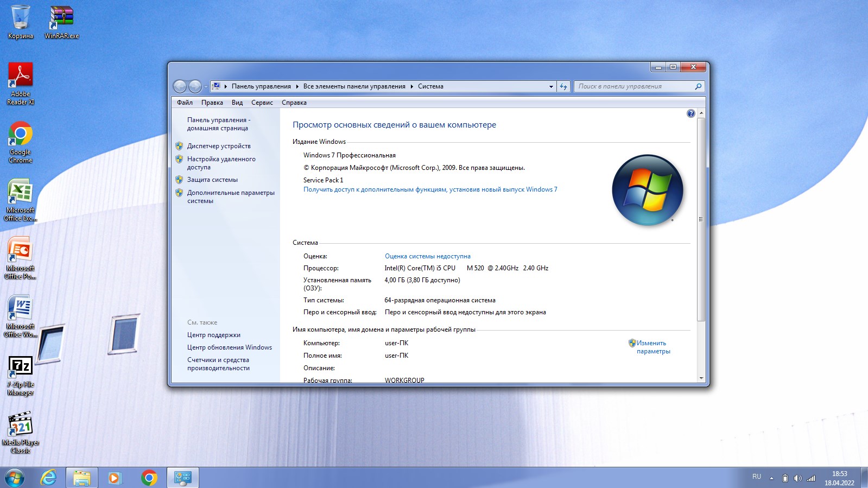This screenshot has width=868, height=488.
Task: Open the Правка menu
Action: 212,103
